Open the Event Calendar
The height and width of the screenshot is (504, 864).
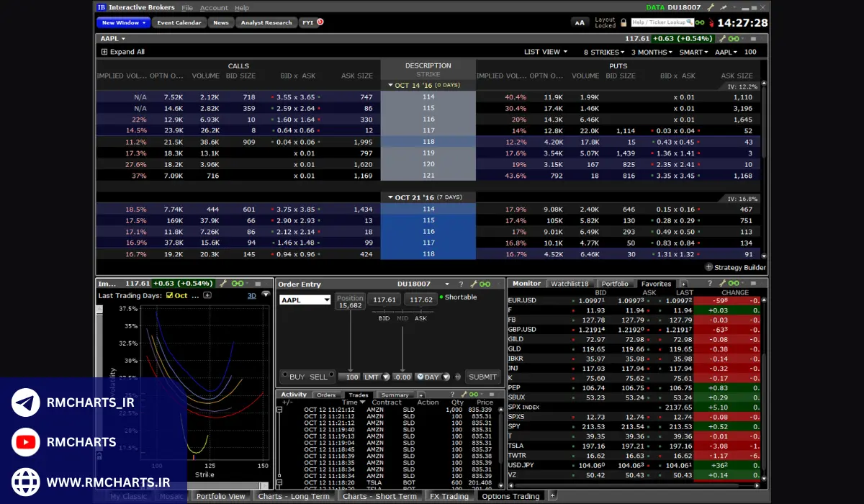pyautogui.click(x=179, y=22)
